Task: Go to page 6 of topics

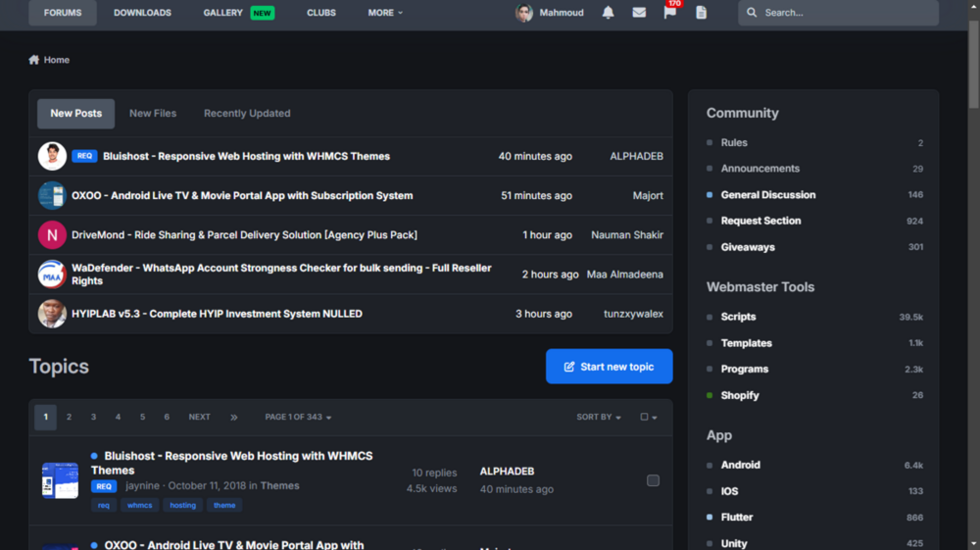Action: click(x=167, y=417)
